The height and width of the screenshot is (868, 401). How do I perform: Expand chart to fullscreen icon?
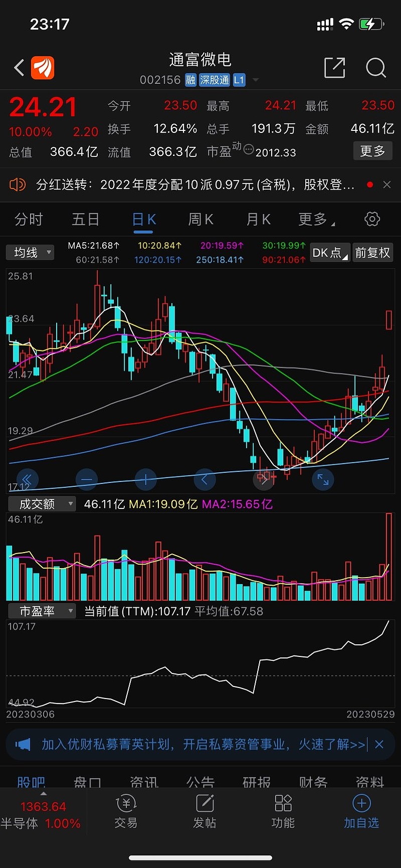[323, 480]
